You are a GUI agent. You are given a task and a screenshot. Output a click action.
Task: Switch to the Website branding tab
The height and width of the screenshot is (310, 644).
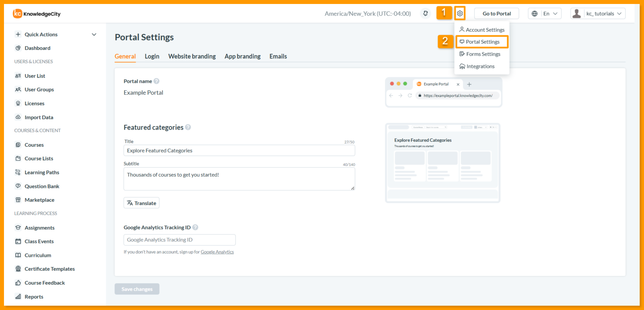(192, 56)
